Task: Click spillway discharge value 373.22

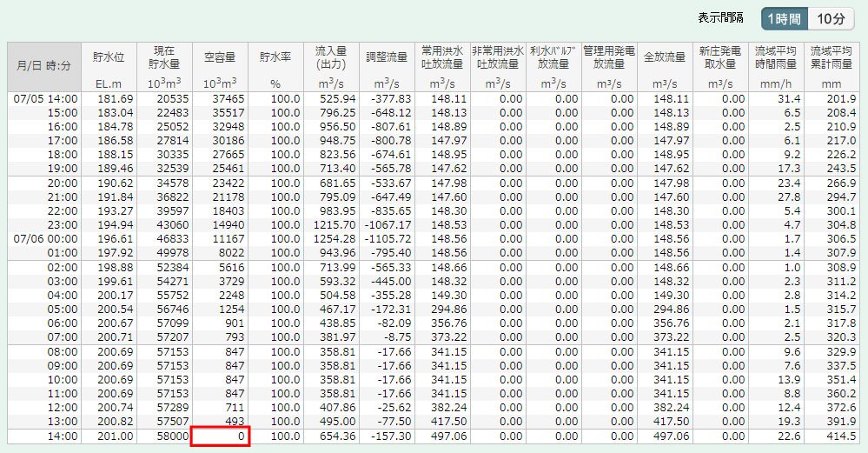Action: [448, 336]
